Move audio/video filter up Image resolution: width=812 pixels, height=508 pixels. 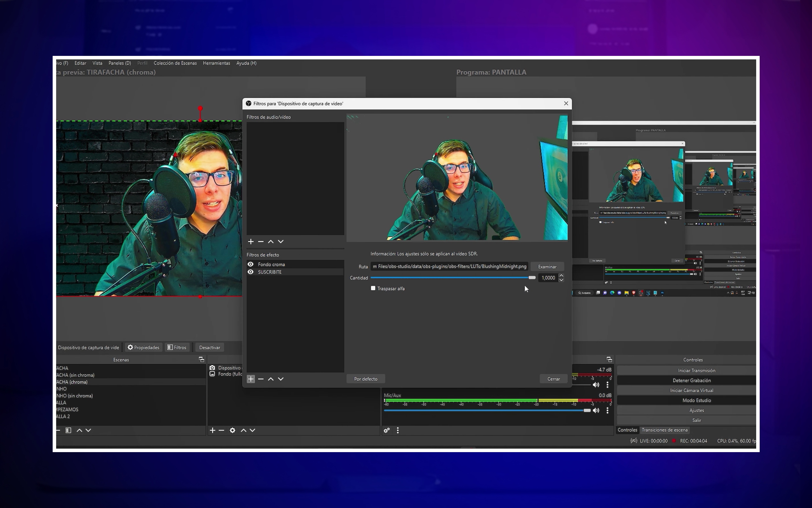pos(271,242)
